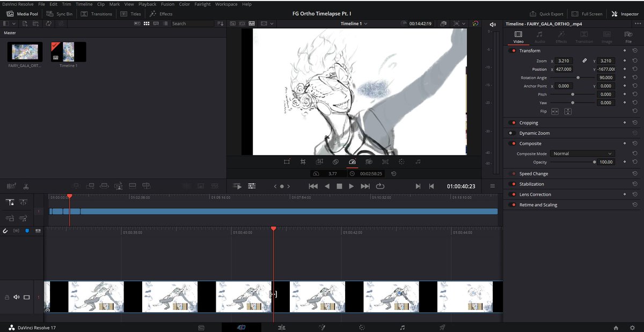This screenshot has height=332, width=644.
Task: Click the Quick Export button
Action: [x=546, y=14]
